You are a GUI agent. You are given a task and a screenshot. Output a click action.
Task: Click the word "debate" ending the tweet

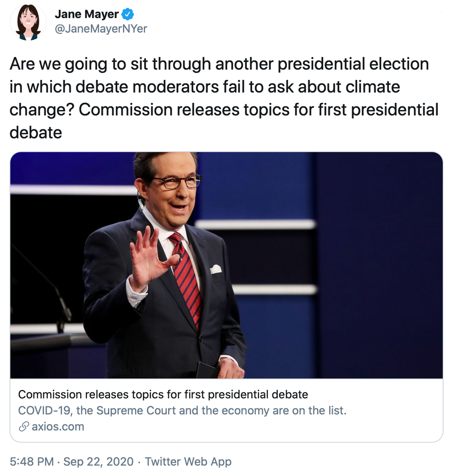coord(36,133)
